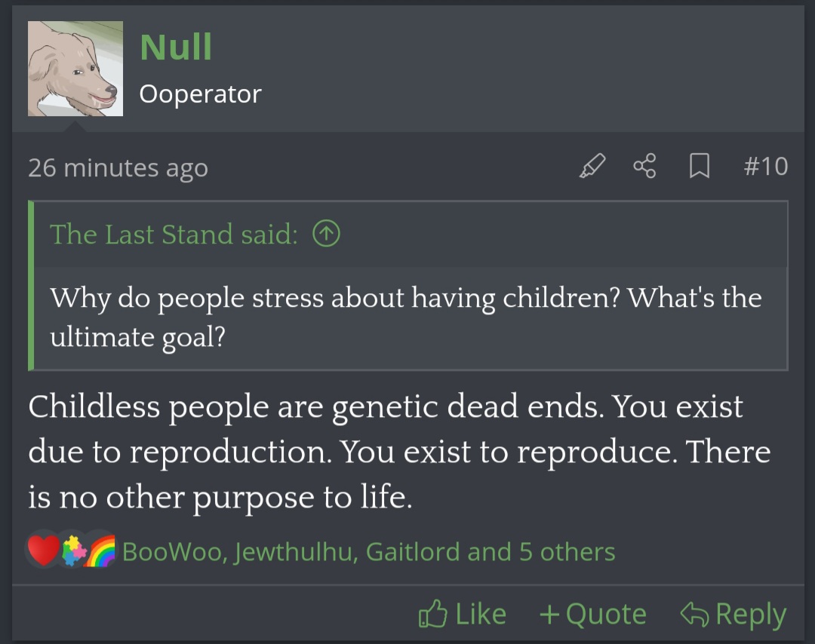The image size is (815, 644).
Task: Click the puzzle piece reaction icon
Action: coord(73,553)
